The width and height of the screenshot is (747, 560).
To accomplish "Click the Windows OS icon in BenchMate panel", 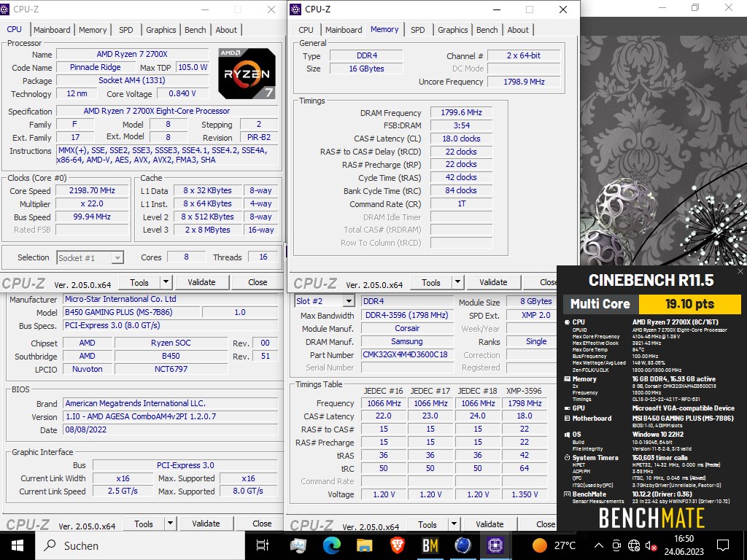I will point(567,435).
